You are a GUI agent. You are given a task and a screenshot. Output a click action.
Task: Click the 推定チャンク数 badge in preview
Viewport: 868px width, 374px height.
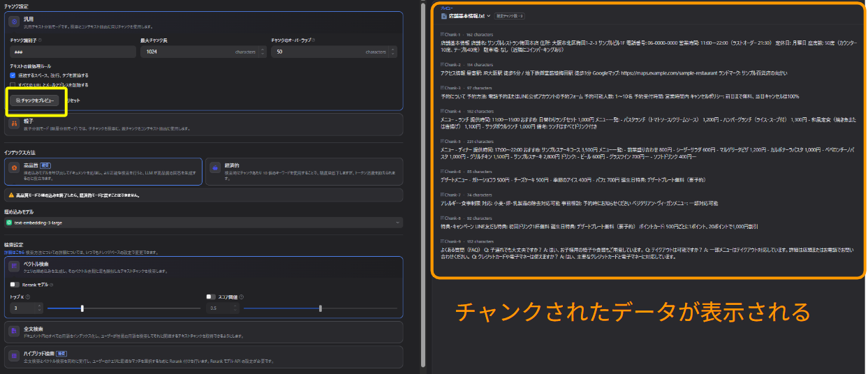tap(510, 15)
